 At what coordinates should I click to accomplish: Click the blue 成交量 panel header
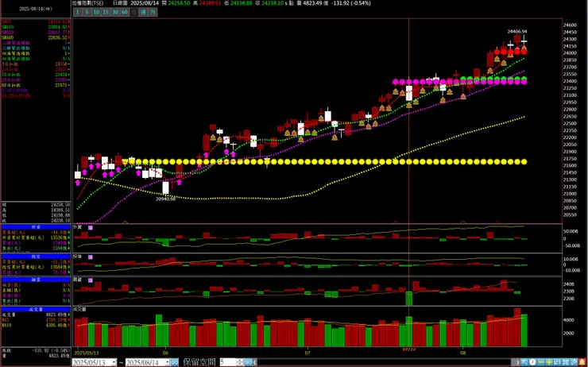[36, 309]
